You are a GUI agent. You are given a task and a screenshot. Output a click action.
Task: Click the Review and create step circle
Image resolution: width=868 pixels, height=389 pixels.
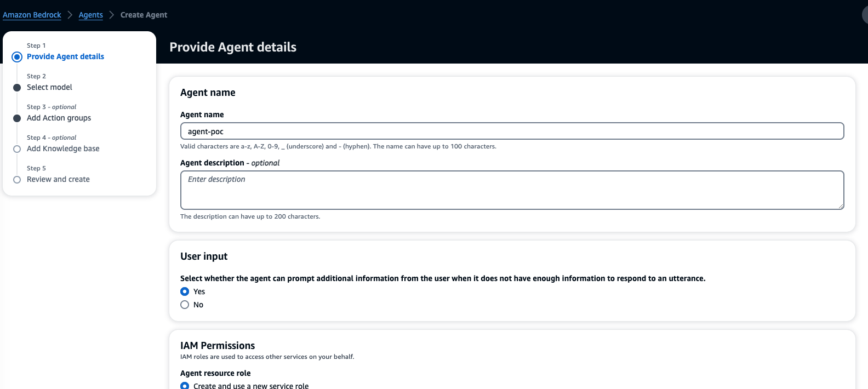pyautogui.click(x=17, y=180)
